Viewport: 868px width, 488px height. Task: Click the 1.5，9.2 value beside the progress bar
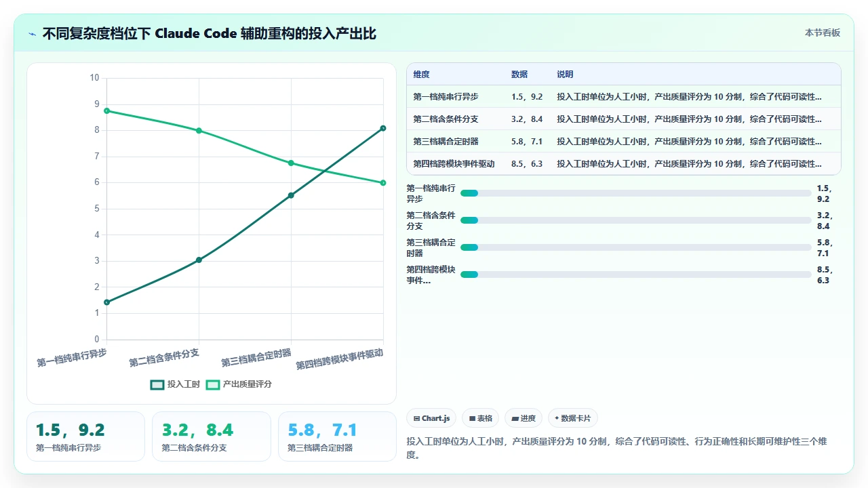pos(825,194)
